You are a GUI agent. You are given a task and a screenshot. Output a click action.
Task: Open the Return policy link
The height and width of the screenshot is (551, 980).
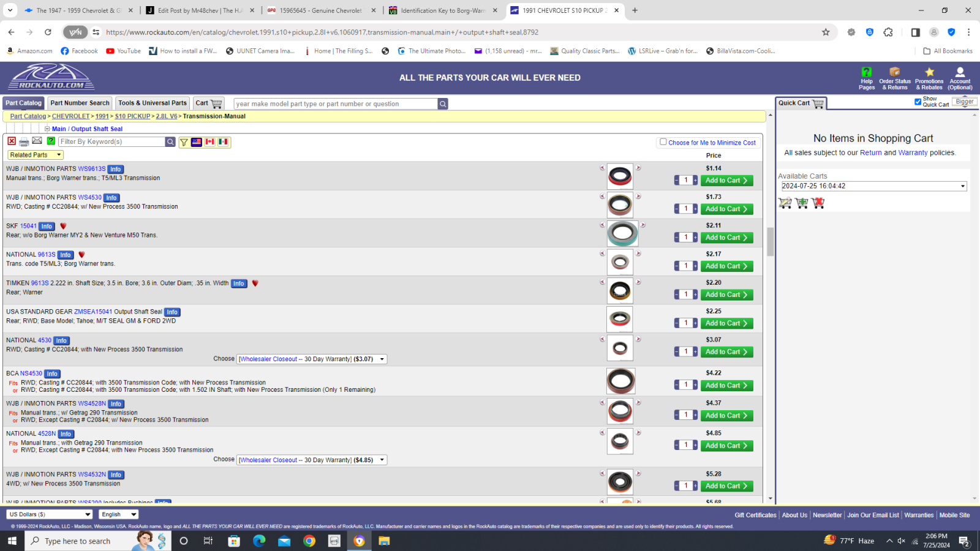tap(870, 153)
